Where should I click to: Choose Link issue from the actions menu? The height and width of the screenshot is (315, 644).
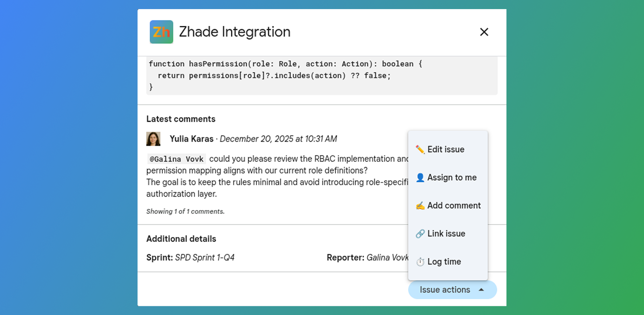coord(446,233)
